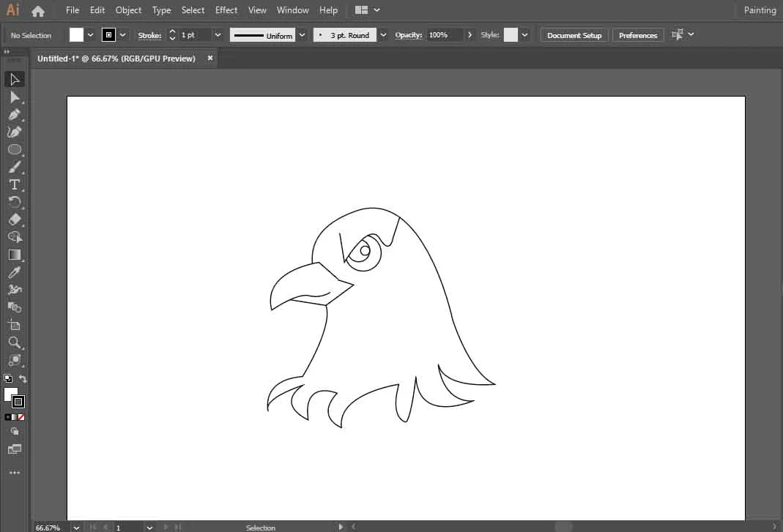Open the Window menu
Viewport: 783px width, 532px height.
tap(293, 10)
